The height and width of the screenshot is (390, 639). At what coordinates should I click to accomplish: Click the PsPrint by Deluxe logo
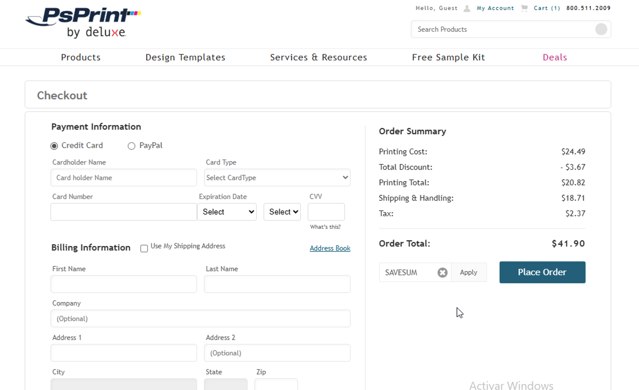coord(83,23)
